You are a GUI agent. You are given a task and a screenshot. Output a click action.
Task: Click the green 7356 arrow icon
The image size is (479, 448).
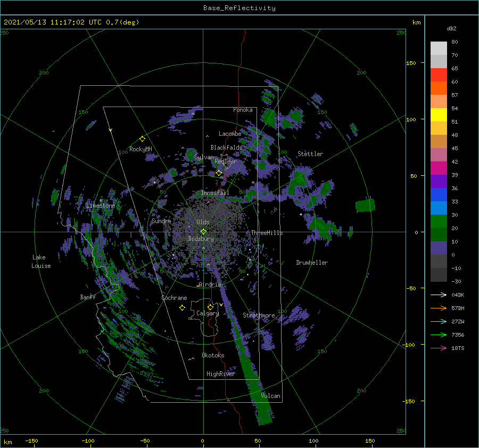click(439, 335)
